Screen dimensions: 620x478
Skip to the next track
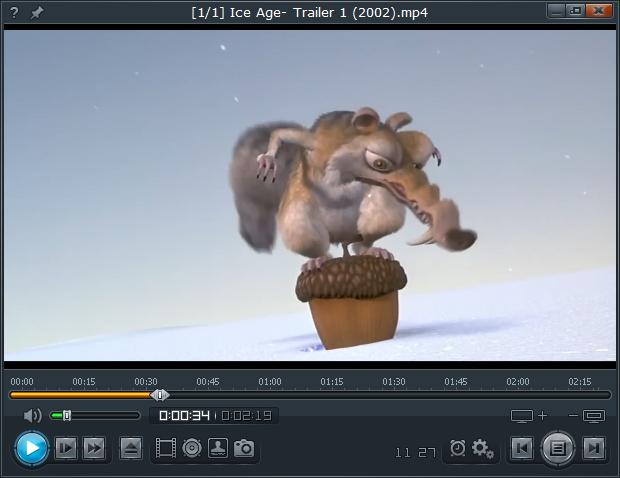point(594,448)
